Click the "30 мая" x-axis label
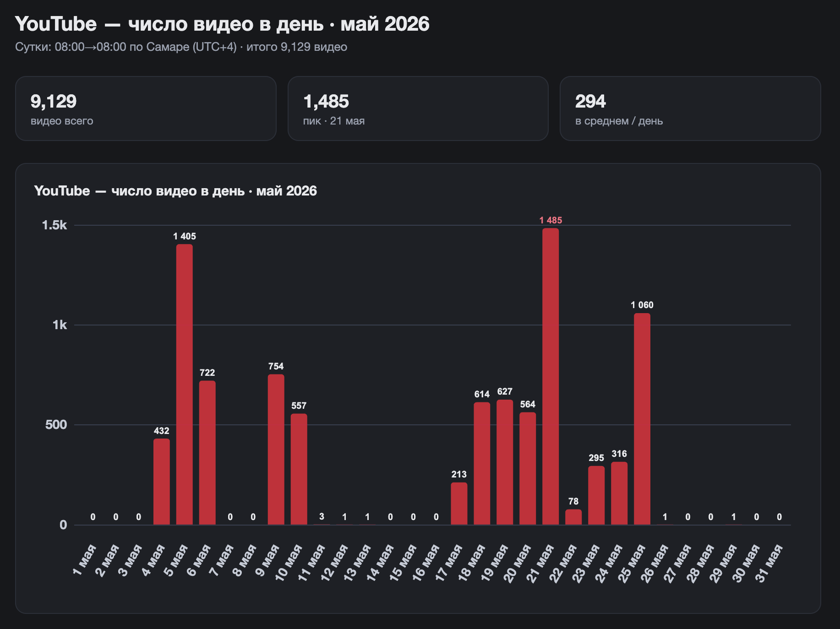The height and width of the screenshot is (629, 840). (747, 562)
